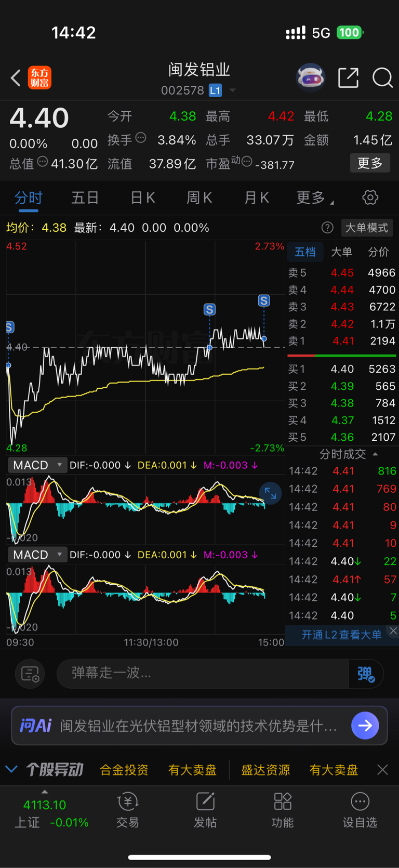Tap the 14:42 trade with volume 816
Image resolution: width=399 pixels, height=868 pixels.
click(342, 471)
